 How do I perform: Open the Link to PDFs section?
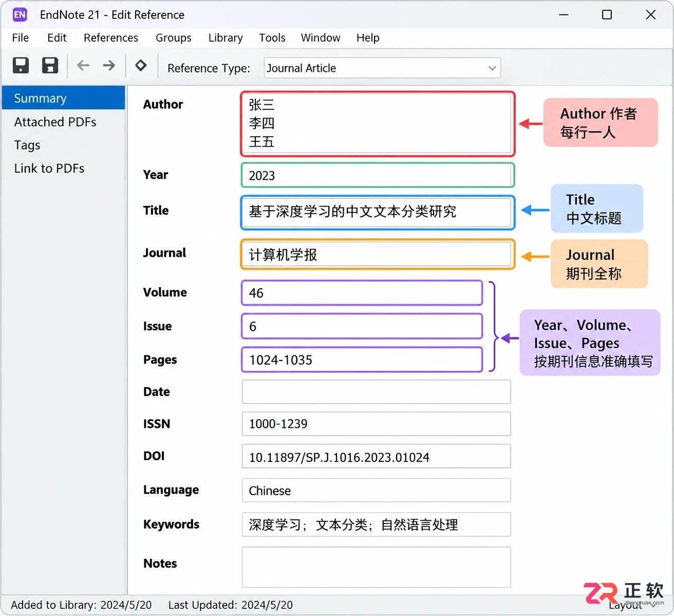tap(49, 169)
